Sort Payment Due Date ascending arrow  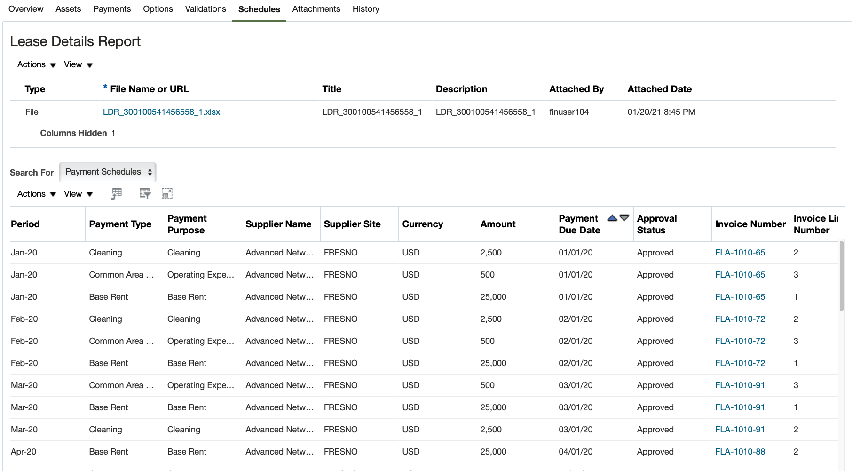[612, 218]
